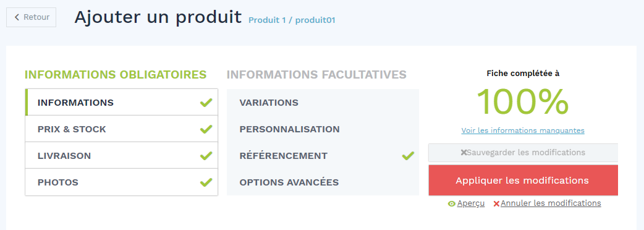
Task: Open OPTIONS AVANCÉES section
Action: pyautogui.click(x=323, y=182)
